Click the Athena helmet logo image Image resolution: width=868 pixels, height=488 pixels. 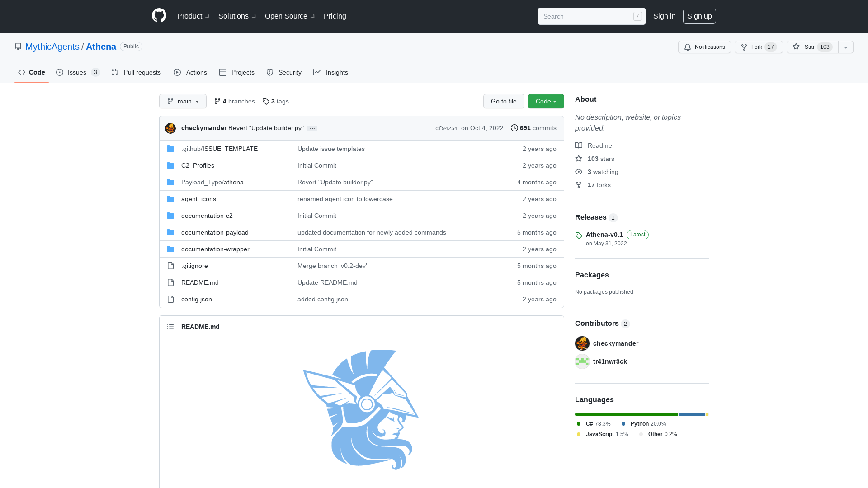tap(361, 410)
